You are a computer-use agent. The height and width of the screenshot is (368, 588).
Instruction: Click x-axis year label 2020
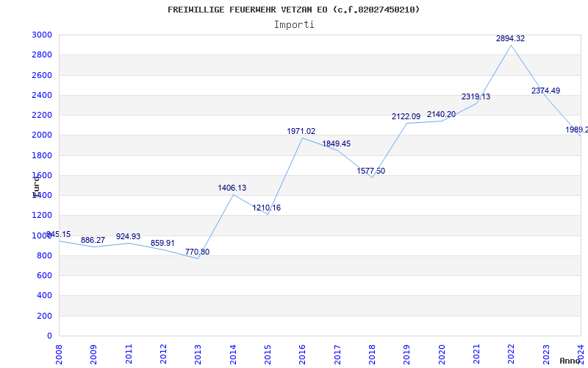[x=442, y=354]
